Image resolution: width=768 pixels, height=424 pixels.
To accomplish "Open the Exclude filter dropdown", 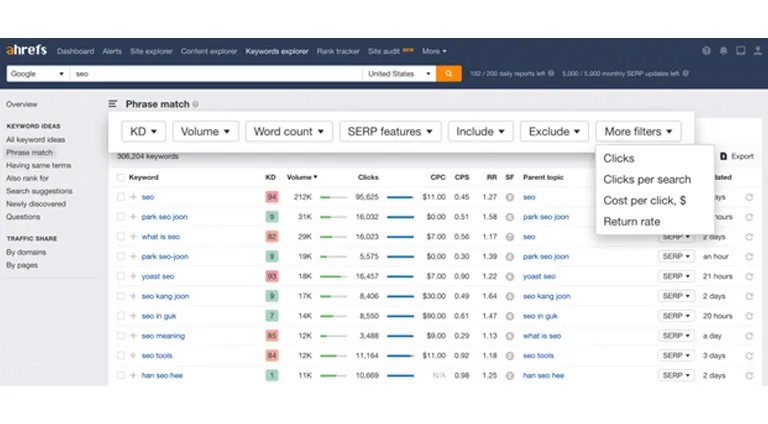I will click(x=554, y=131).
